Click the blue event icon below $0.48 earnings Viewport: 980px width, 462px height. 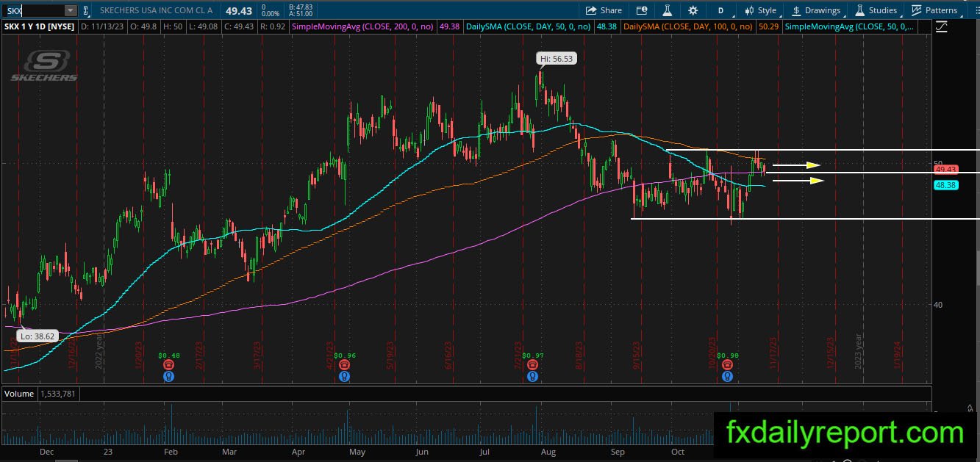(x=169, y=376)
